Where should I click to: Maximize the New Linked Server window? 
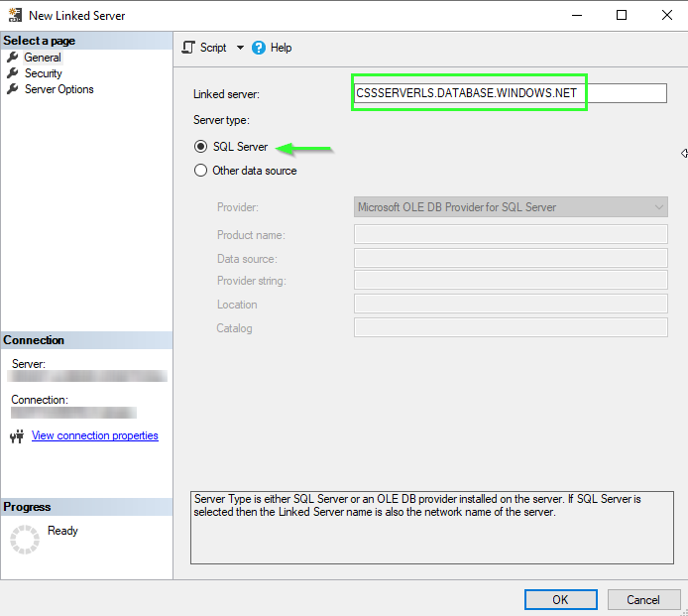coord(622,15)
